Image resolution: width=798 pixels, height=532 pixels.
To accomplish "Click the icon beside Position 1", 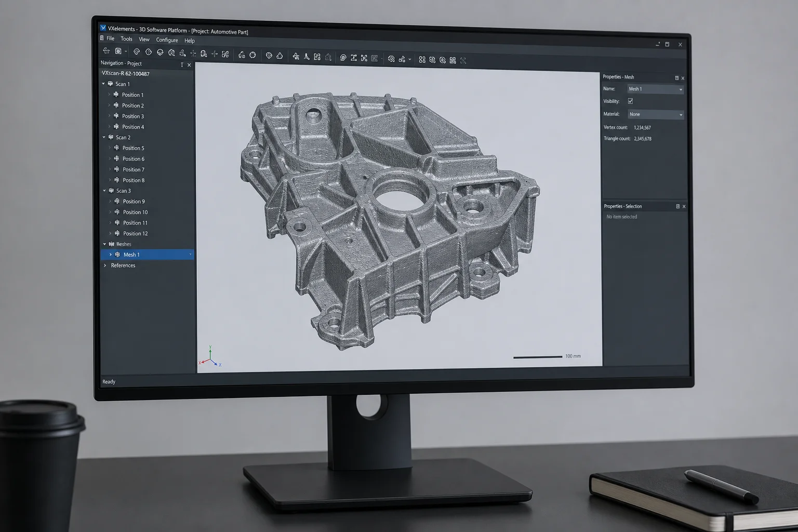I will click(116, 95).
